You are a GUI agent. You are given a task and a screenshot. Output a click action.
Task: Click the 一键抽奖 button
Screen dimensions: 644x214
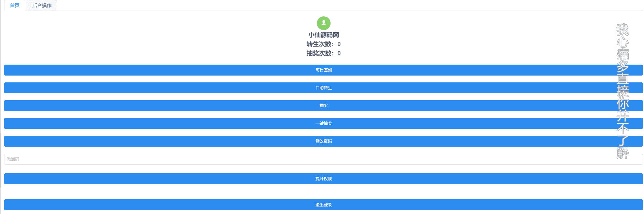[x=323, y=123]
